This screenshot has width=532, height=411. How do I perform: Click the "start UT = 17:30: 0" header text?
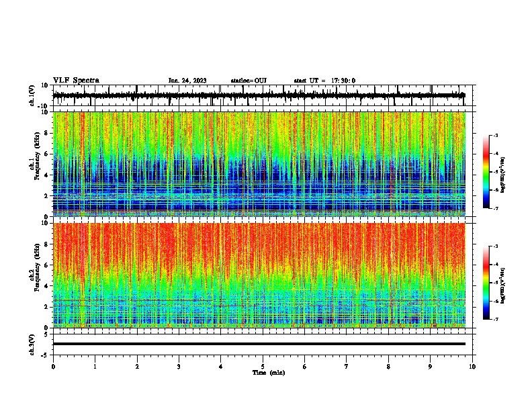click(x=324, y=81)
